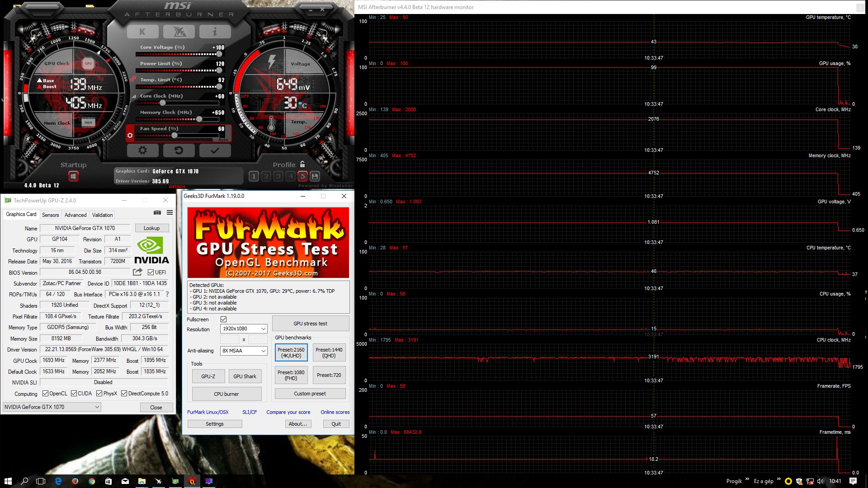Click the GPU-Z Close button
This screenshot has height=488, width=868.
point(156,408)
